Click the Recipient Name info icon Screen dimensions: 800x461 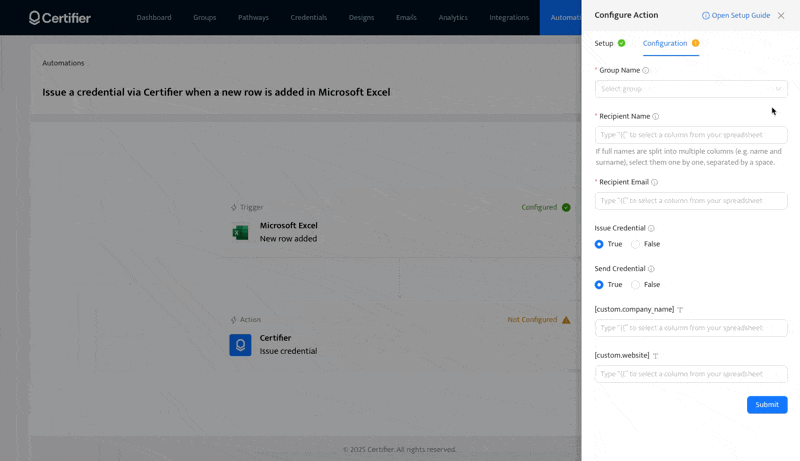click(656, 116)
